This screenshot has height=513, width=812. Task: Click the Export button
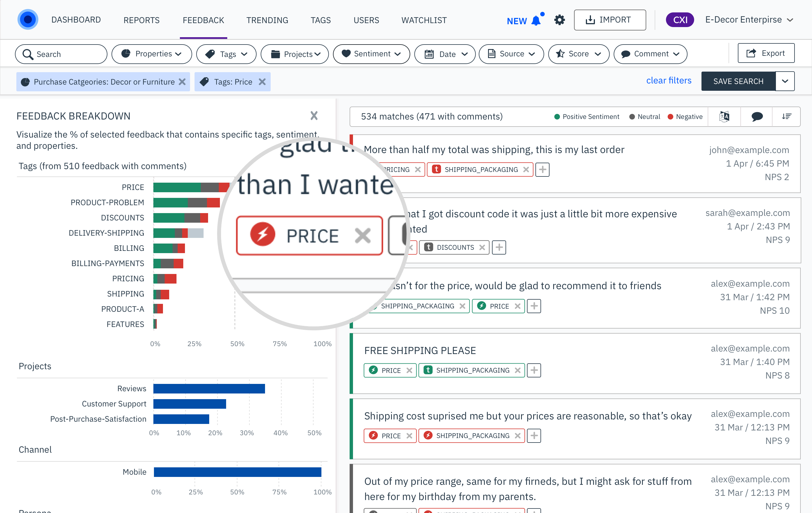tap(766, 53)
